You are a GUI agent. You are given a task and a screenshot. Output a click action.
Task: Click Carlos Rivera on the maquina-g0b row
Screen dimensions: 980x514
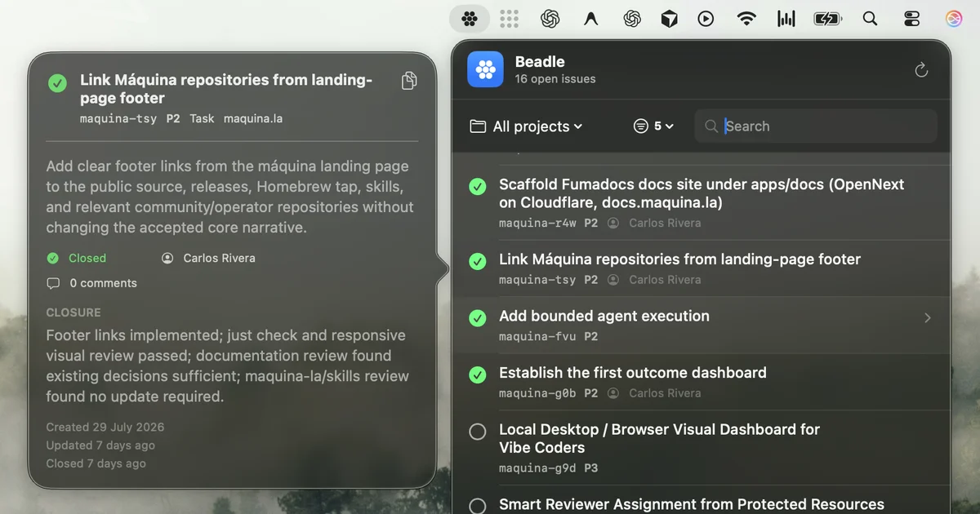coord(665,393)
